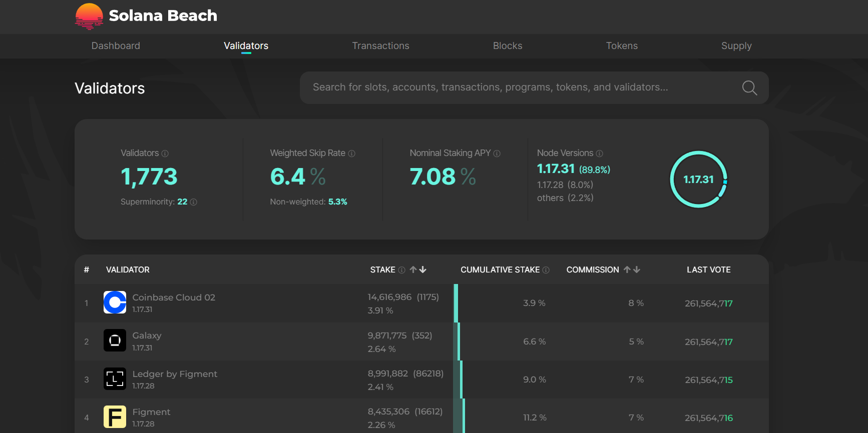Viewport: 868px width, 433px height.
Task: Sort STAKE column descending with down arrow
Action: 423,269
